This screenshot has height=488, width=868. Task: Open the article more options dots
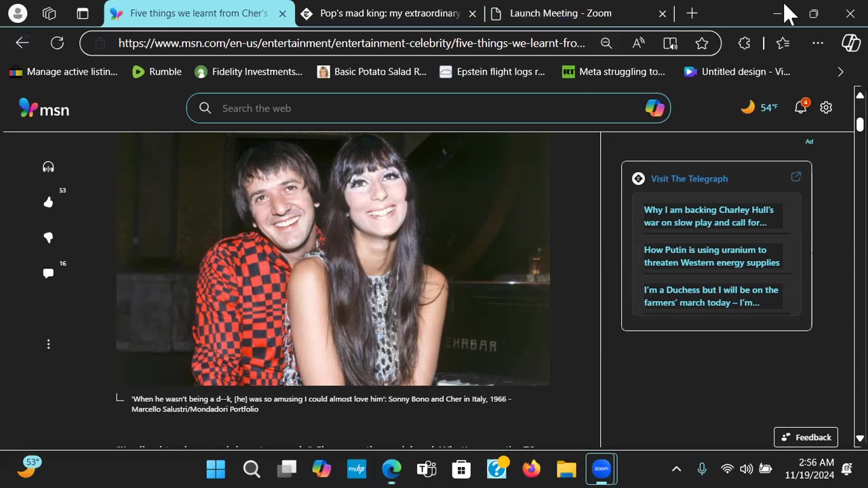tap(48, 344)
